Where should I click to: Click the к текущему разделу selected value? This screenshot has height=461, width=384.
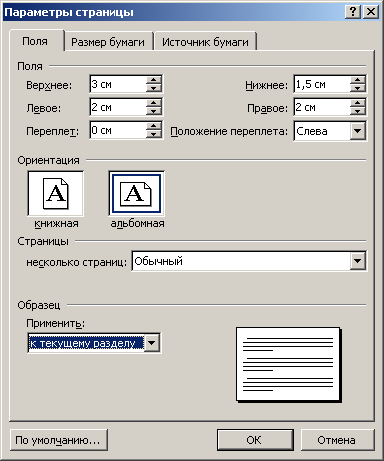(86, 343)
